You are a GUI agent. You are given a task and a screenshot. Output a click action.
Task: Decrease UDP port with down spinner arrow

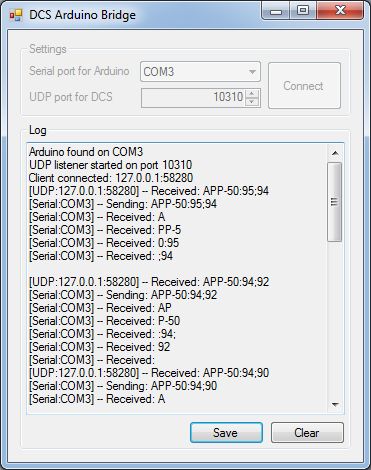click(x=252, y=102)
